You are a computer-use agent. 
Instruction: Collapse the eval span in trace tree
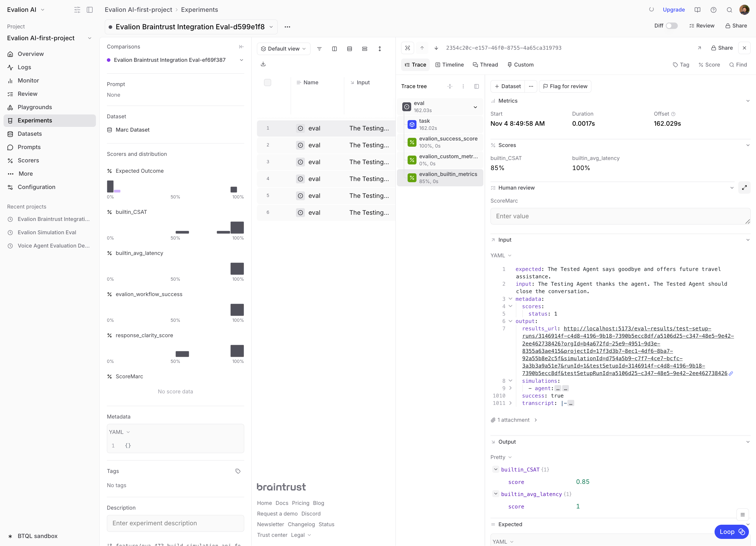pos(475,107)
